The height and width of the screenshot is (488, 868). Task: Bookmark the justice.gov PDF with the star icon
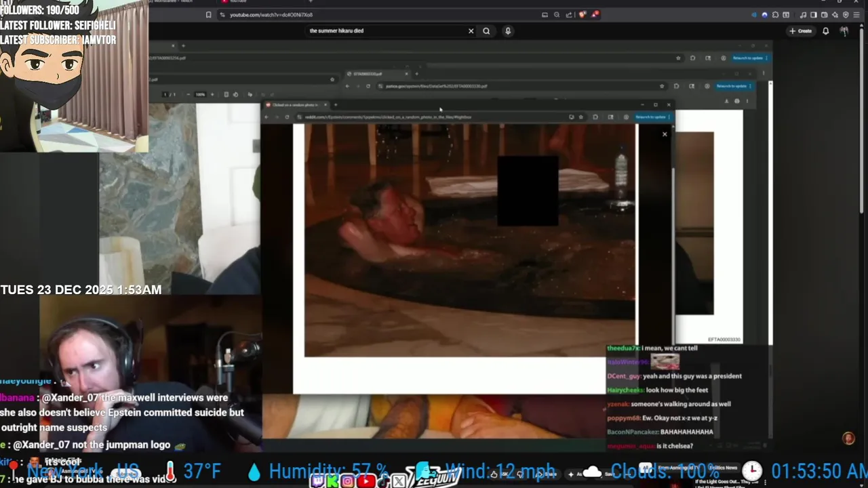click(x=662, y=86)
